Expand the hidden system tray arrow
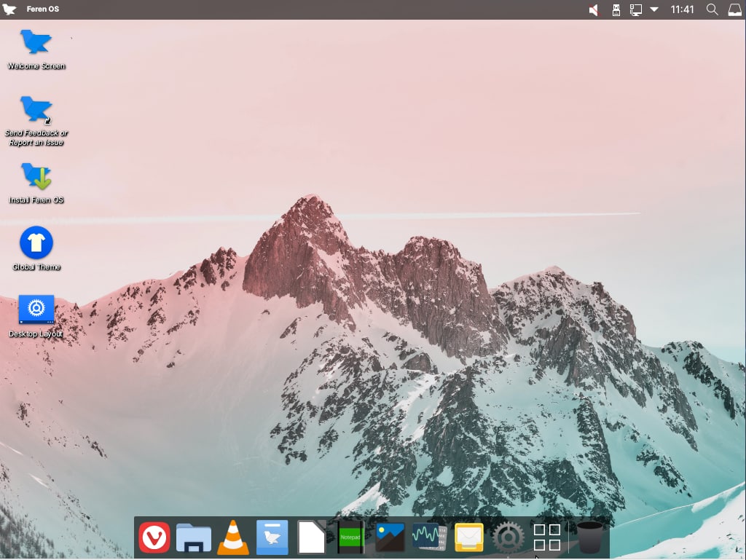The height and width of the screenshot is (560, 746). 655,9
